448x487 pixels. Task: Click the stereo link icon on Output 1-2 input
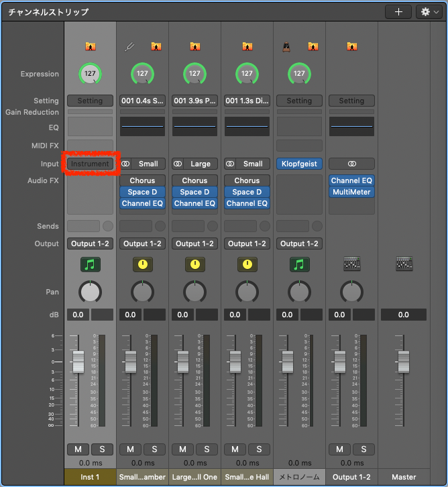pos(351,164)
